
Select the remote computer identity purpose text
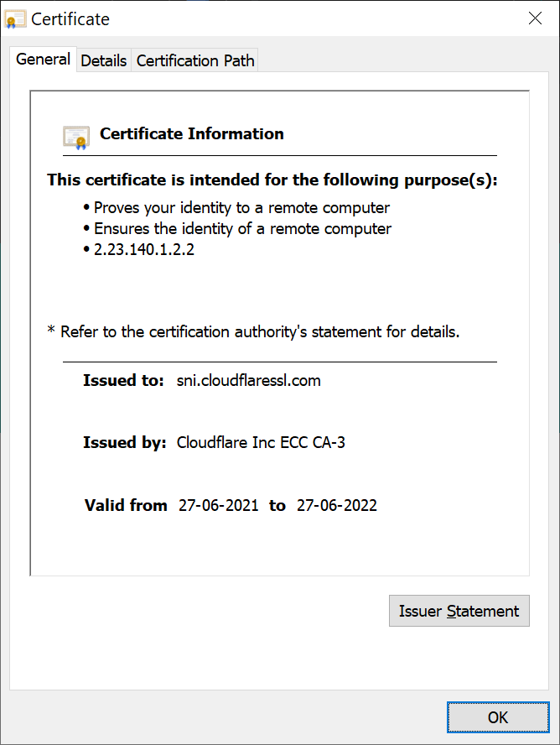point(241,228)
